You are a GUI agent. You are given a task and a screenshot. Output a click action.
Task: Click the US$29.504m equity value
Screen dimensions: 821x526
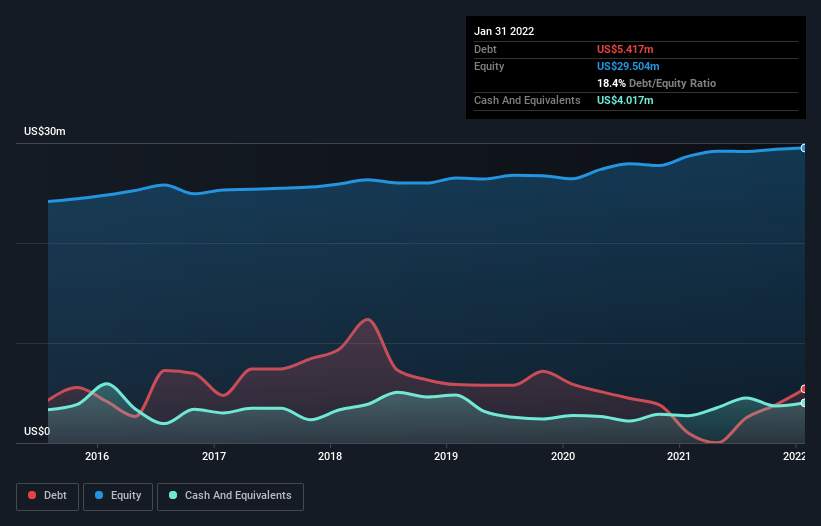click(x=628, y=66)
